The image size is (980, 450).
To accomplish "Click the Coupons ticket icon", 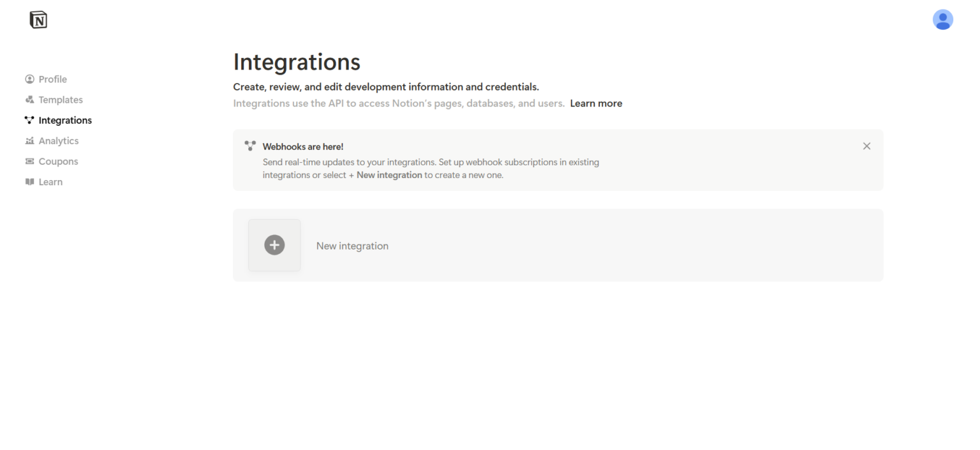I will pyautogui.click(x=29, y=161).
